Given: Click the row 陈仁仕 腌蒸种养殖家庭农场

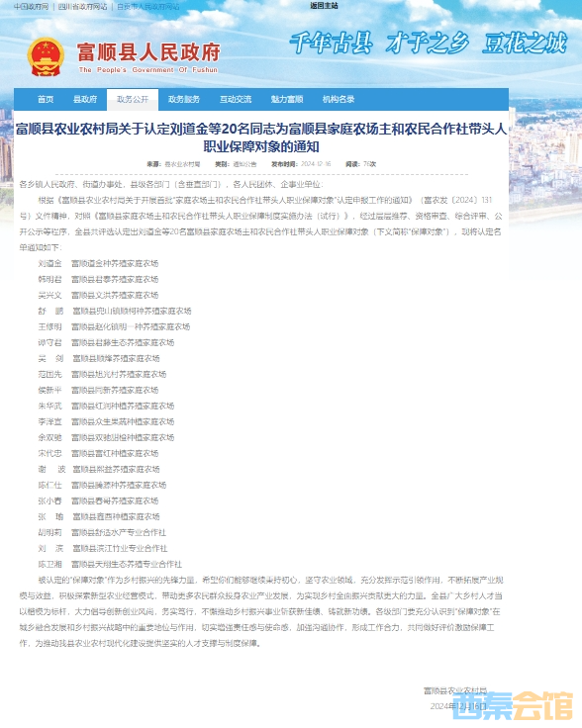Looking at the screenshot, I should [x=102, y=485].
